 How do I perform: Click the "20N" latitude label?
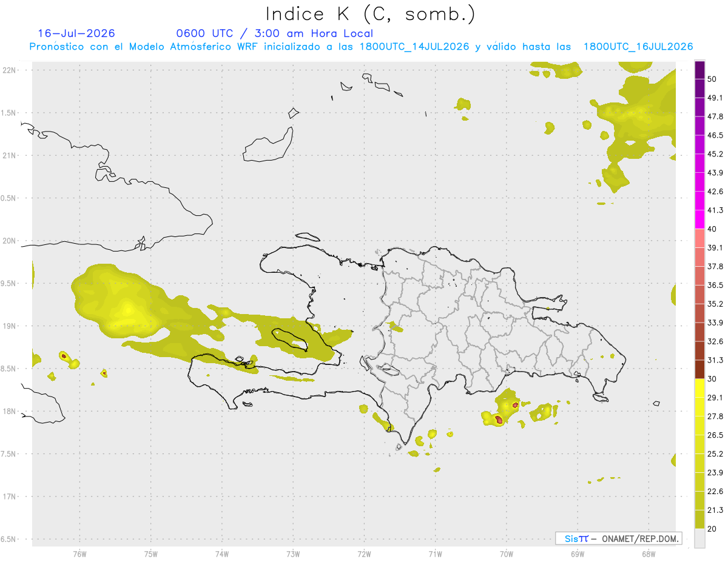coord(10,241)
